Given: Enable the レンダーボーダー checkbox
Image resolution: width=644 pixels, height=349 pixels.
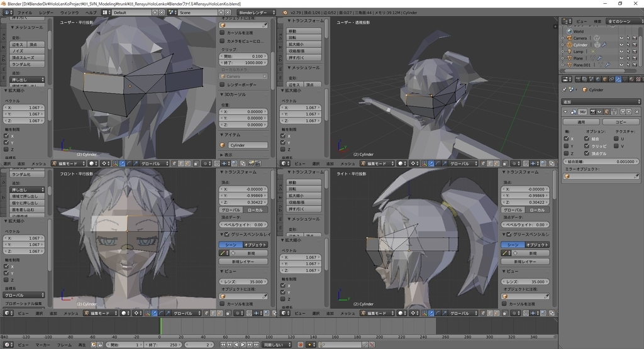Looking at the screenshot, I should pos(222,85).
